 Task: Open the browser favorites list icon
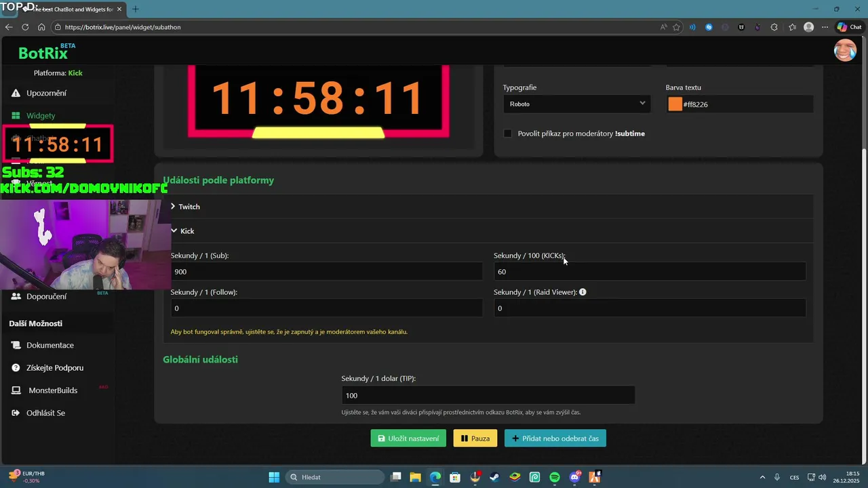coord(793,27)
